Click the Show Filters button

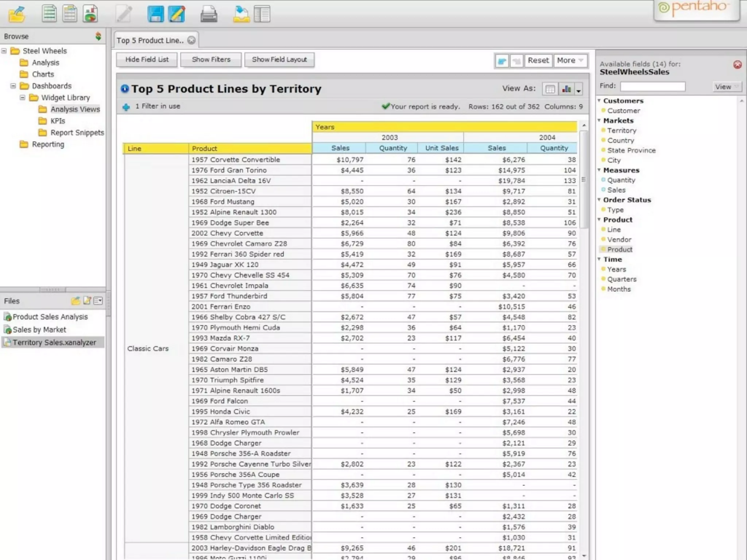pyautogui.click(x=211, y=59)
